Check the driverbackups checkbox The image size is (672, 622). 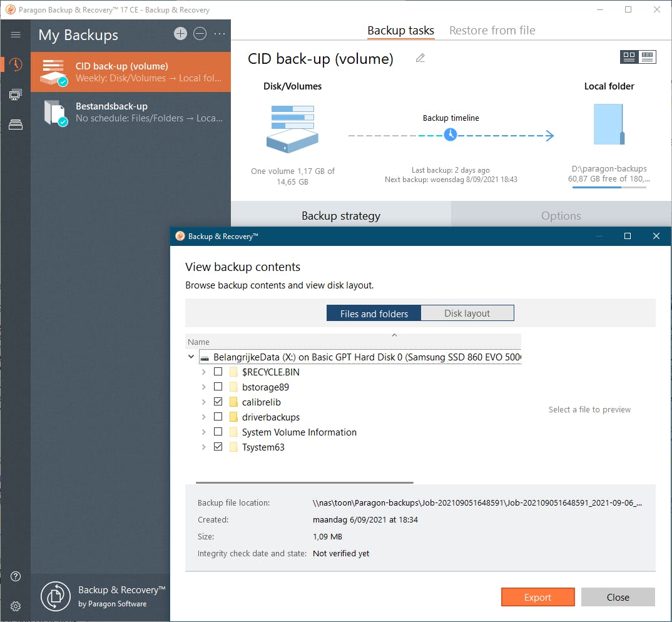218,417
